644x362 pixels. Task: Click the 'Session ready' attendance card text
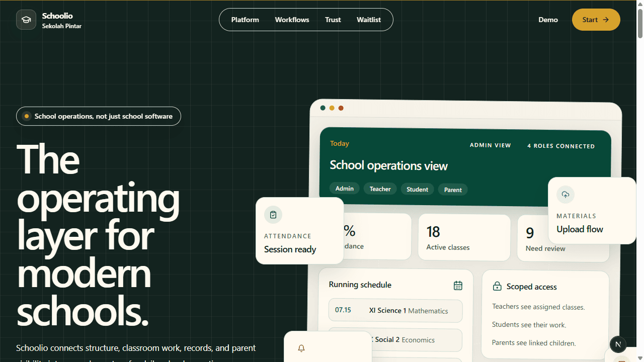click(290, 249)
